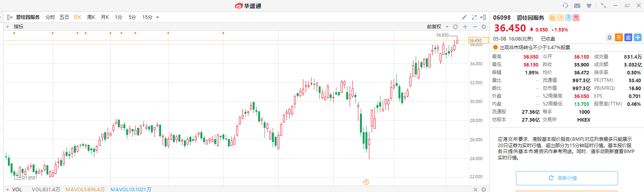Toggle fullscreen chart view
Viewport: 644px width, 192px height.
click(x=474, y=17)
